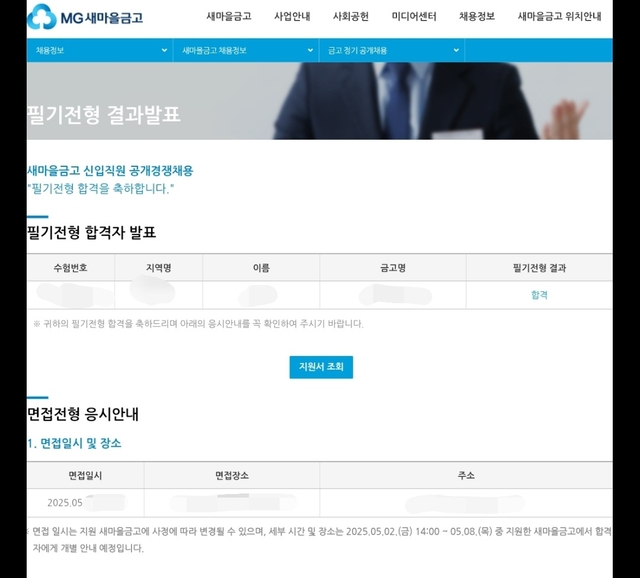640x578 pixels.
Task: Click the 1. 면접일시 및 장소 subheading
Action: [x=74, y=443]
